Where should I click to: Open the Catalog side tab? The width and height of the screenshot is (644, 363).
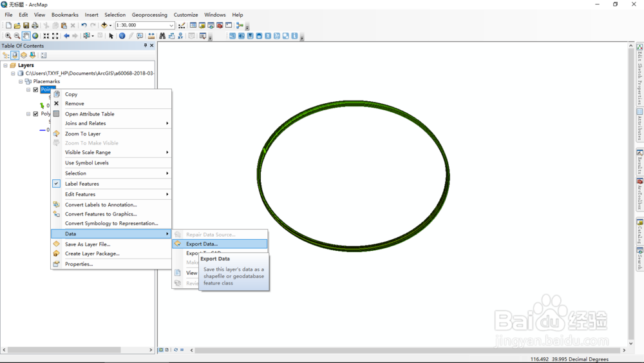(x=640, y=231)
